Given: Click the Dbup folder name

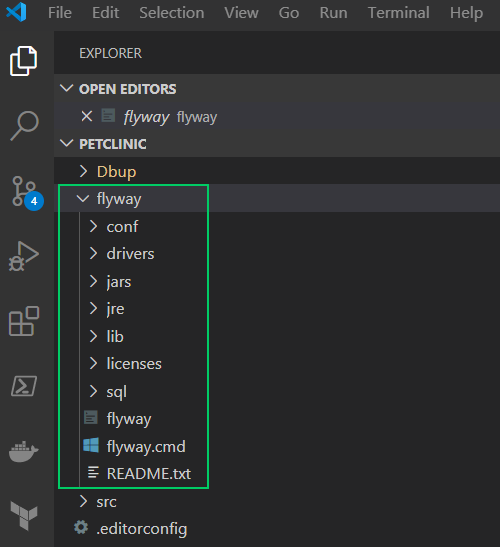Looking at the screenshot, I should click(116, 172).
